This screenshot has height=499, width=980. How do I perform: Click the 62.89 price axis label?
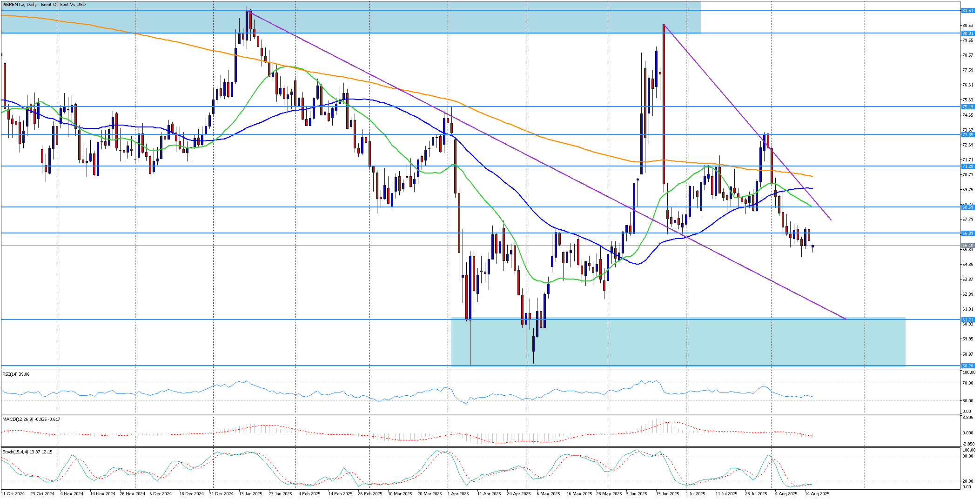[x=967, y=294]
